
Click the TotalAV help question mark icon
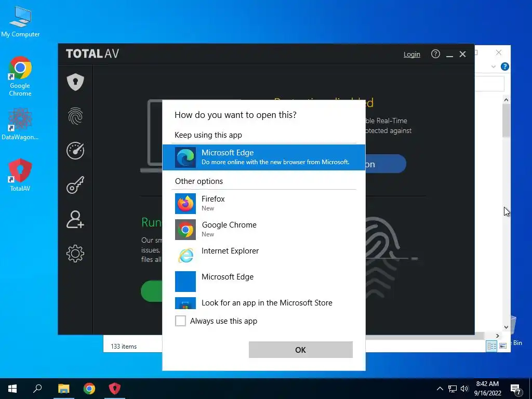point(435,54)
